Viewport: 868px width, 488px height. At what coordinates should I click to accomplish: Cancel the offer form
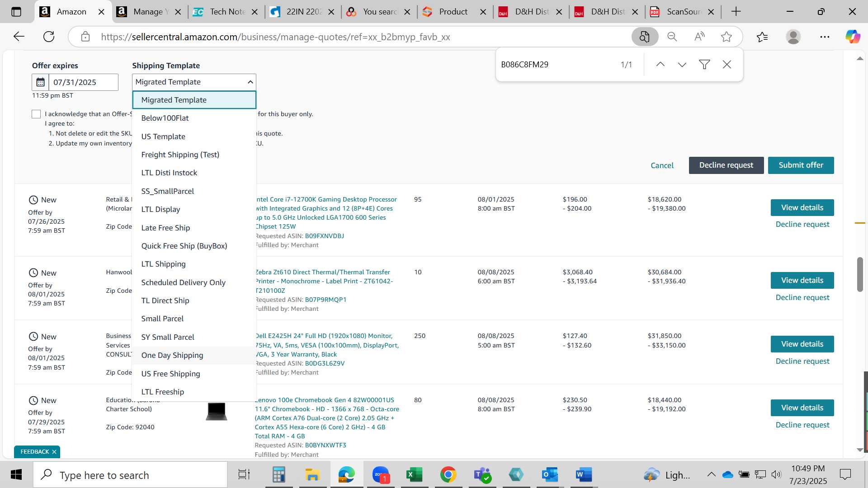[x=662, y=165]
